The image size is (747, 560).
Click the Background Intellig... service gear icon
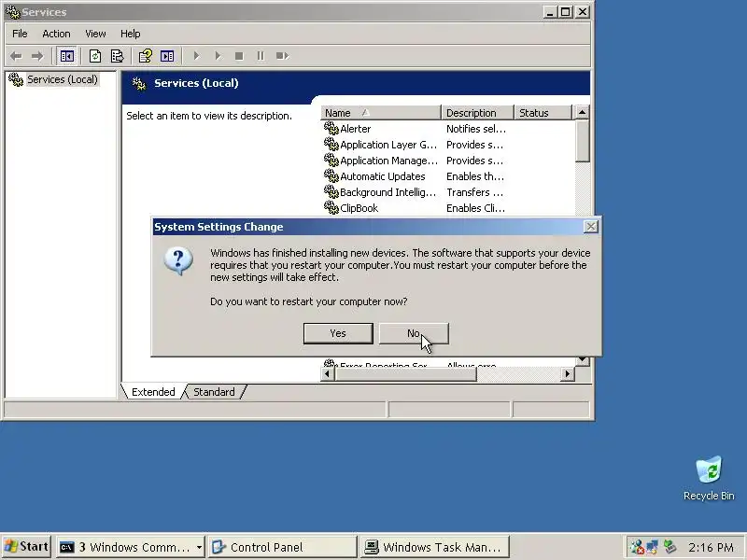coord(331,191)
